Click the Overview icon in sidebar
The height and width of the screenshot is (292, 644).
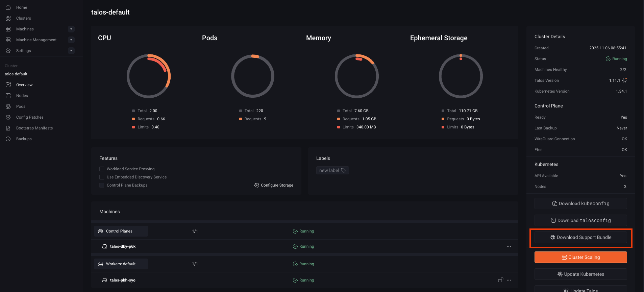pos(8,85)
